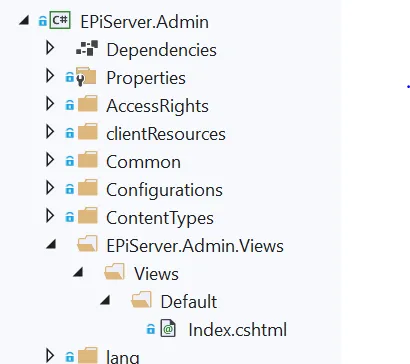Click the Dependencies icon
This screenshot has width=410, height=364.
coord(87,48)
